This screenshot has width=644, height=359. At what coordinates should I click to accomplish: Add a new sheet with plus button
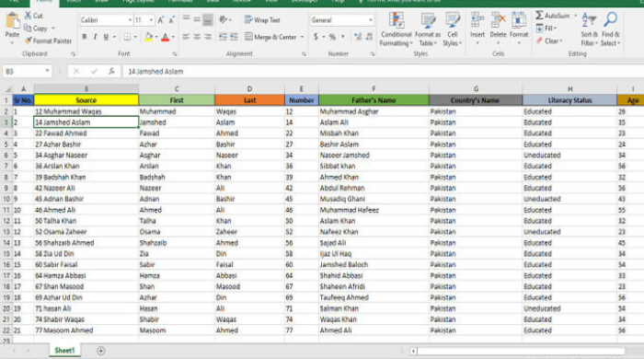click(x=100, y=351)
